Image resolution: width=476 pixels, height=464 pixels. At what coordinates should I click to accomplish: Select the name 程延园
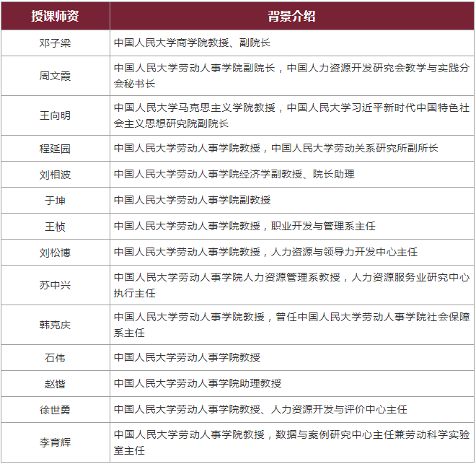[x=55, y=149]
